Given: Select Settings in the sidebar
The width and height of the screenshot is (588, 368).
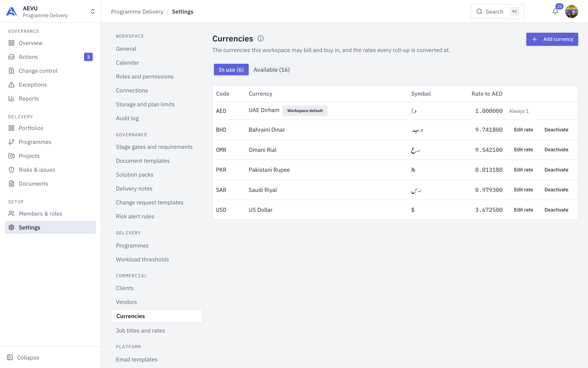Looking at the screenshot, I should pyautogui.click(x=50, y=227).
